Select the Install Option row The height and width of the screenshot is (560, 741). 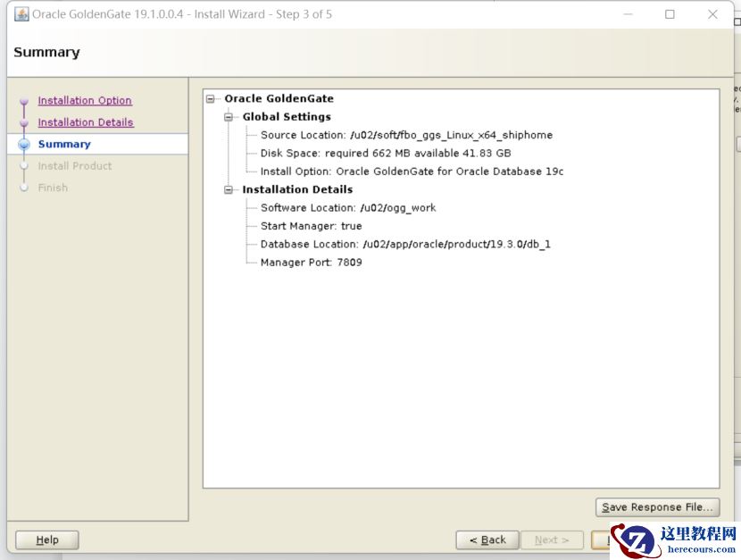(412, 171)
